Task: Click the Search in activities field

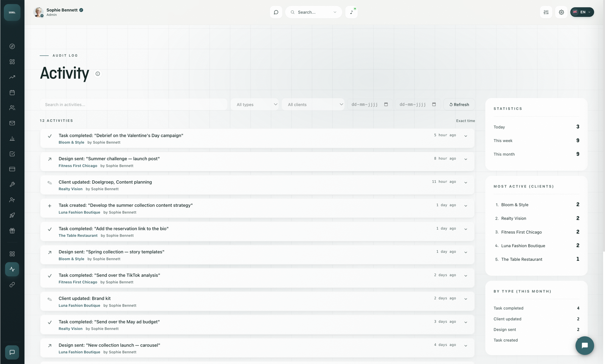Action: click(134, 104)
